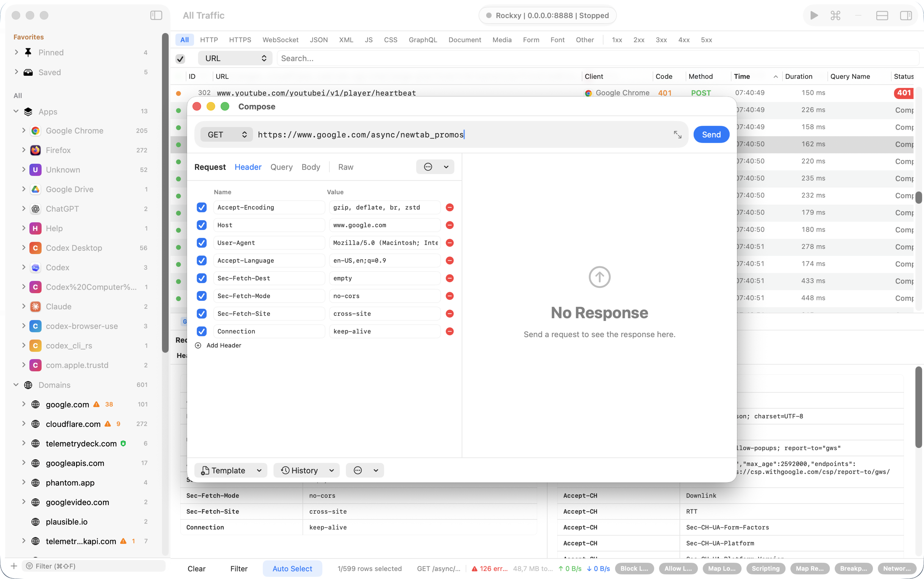Select the Firefox app icon

[35, 150]
